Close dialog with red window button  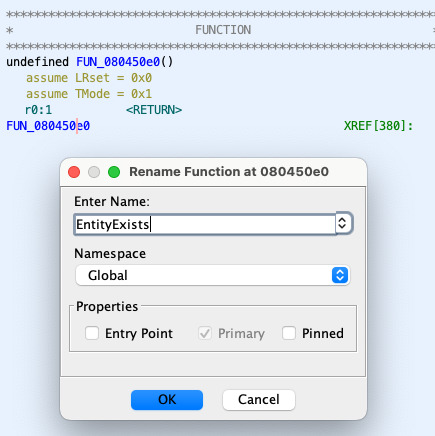(74, 172)
